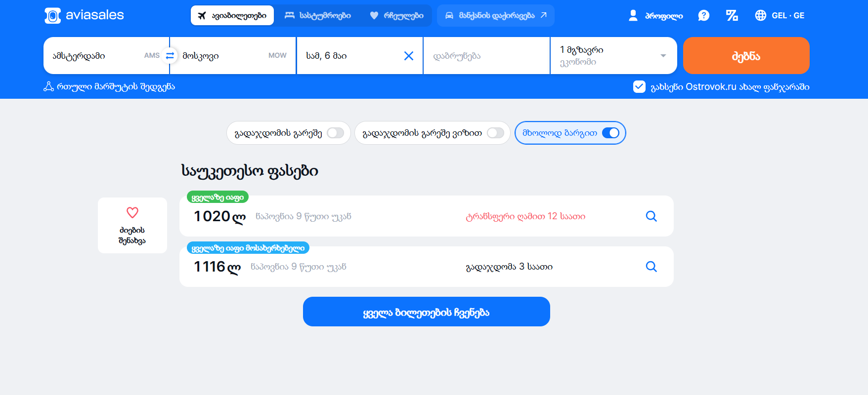Swap origin and destination cities
The height and width of the screenshot is (395, 868).
click(170, 56)
